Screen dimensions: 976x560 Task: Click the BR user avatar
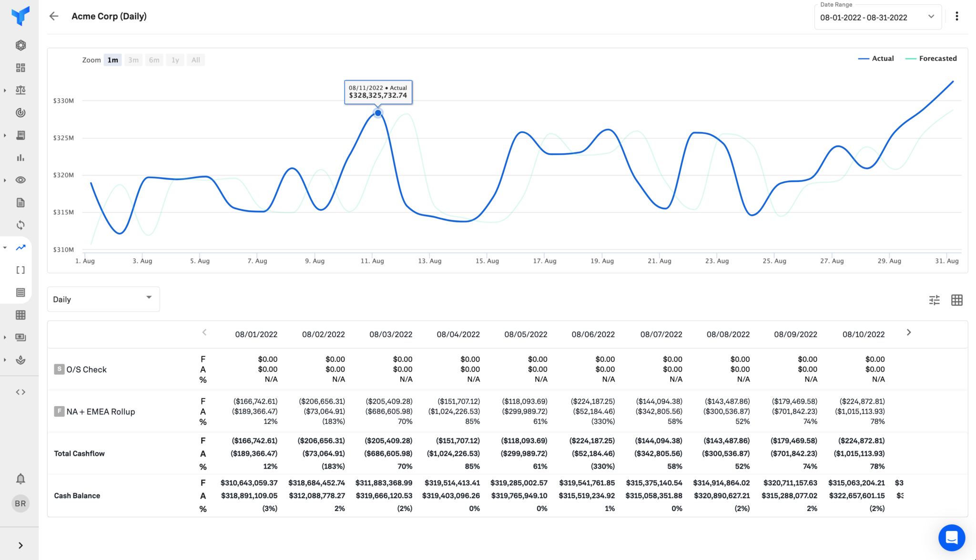(20, 503)
